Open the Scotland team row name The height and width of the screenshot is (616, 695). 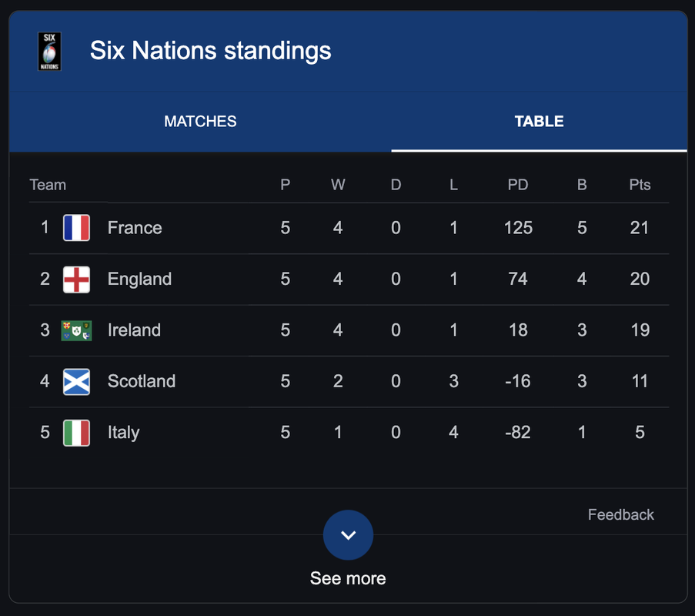[142, 381]
